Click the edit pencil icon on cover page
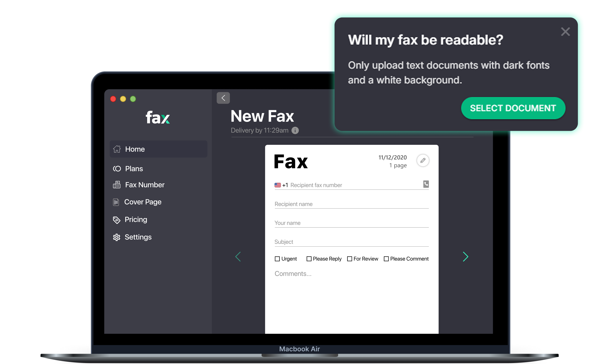The width and height of the screenshot is (600, 364). (x=423, y=160)
